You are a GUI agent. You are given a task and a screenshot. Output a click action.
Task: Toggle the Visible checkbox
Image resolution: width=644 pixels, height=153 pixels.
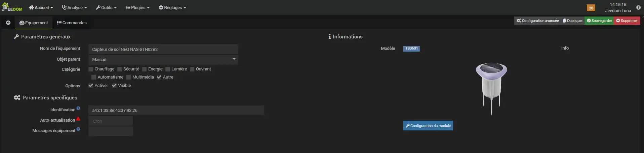tap(114, 86)
